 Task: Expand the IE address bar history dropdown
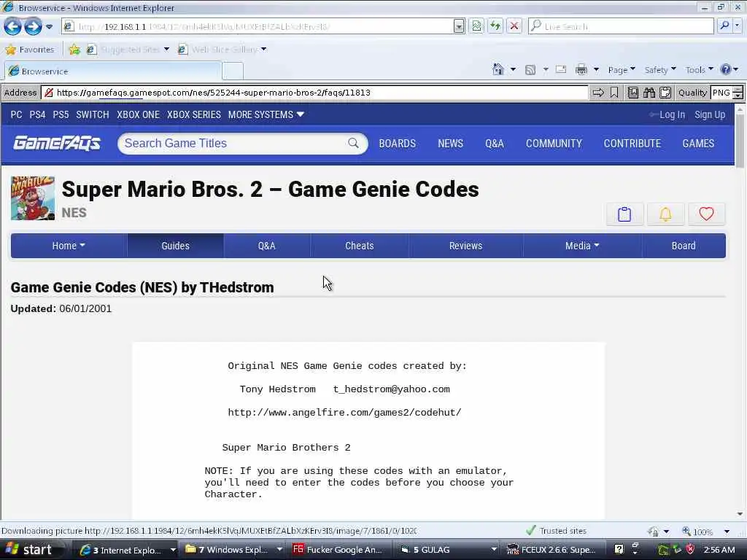pyautogui.click(x=459, y=26)
